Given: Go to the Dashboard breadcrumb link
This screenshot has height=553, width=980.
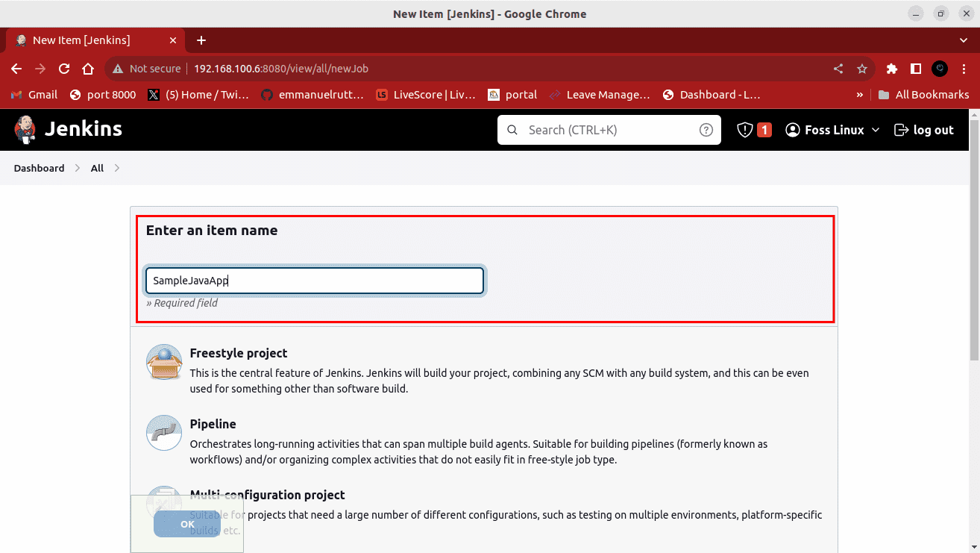Looking at the screenshot, I should click(39, 169).
